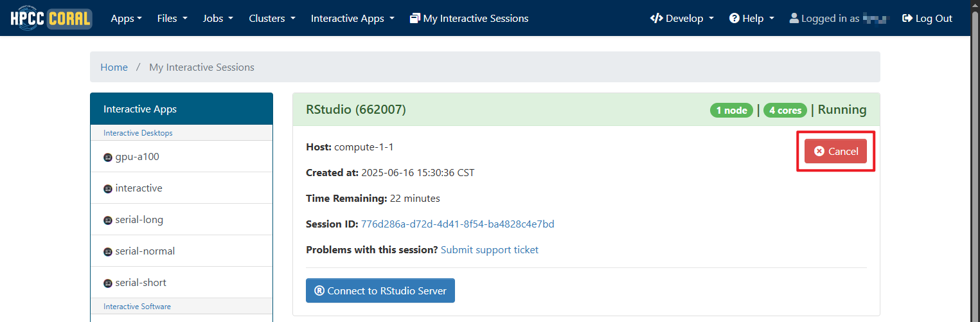980x322 pixels.
Task: Click the Interactive Desktops section label
Action: (x=138, y=133)
